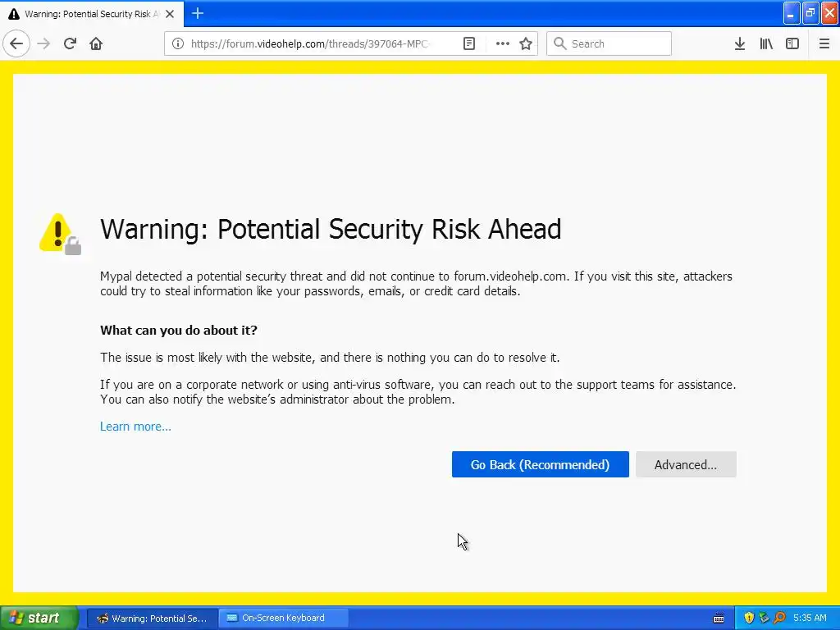Image resolution: width=840 pixels, height=630 pixels.
Task: Switch to Warning: Potential Se… taskbar window
Action: click(152, 619)
